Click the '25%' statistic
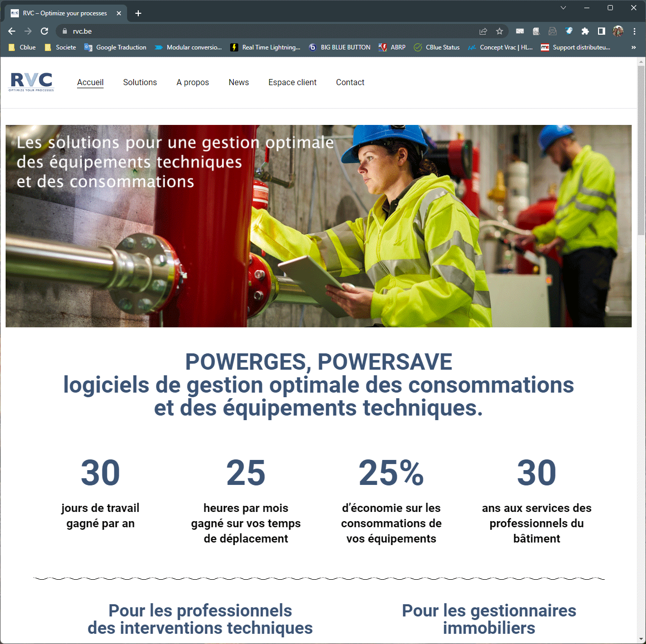The image size is (646, 644). pyautogui.click(x=391, y=473)
